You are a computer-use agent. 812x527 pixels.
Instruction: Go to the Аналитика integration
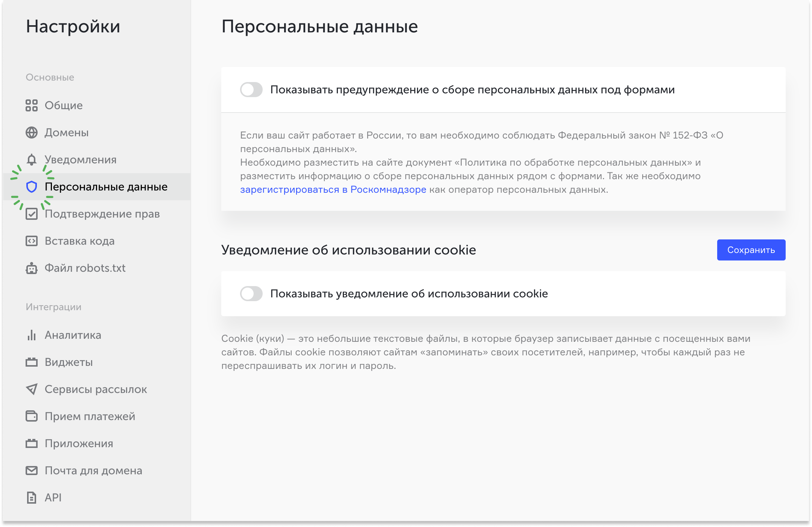click(x=97, y=335)
